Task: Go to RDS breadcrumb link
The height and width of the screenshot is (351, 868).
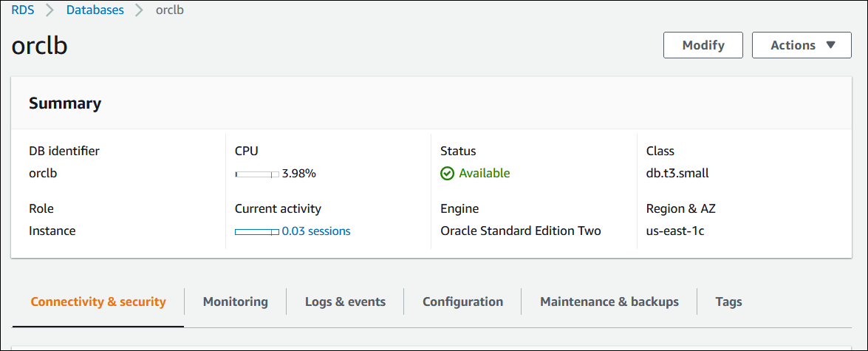Action: pos(23,10)
